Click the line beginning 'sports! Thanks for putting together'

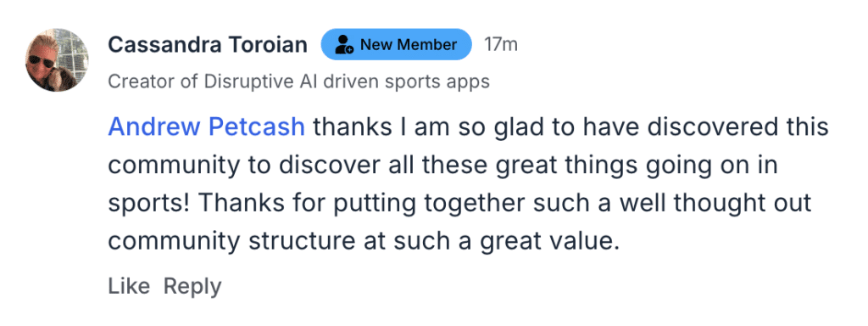pos(459,204)
